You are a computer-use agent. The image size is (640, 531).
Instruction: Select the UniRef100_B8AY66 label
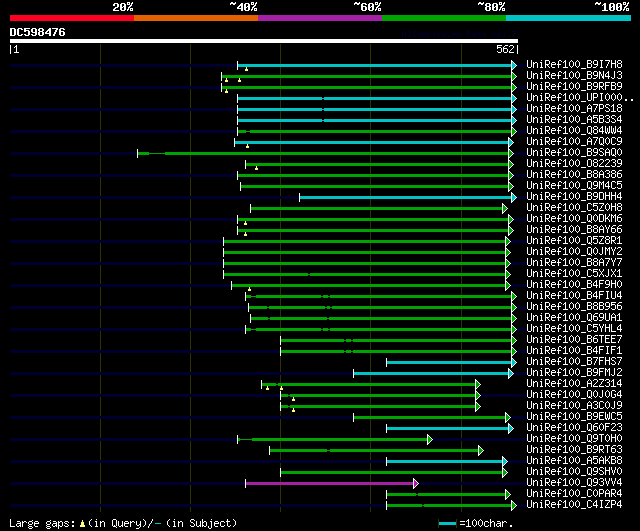[x=574, y=229]
